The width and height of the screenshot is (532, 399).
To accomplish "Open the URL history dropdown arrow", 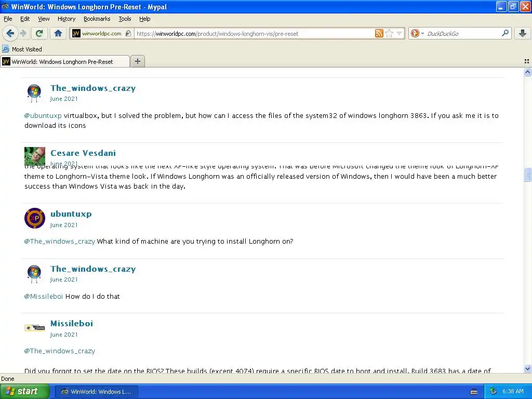I will [400, 33].
